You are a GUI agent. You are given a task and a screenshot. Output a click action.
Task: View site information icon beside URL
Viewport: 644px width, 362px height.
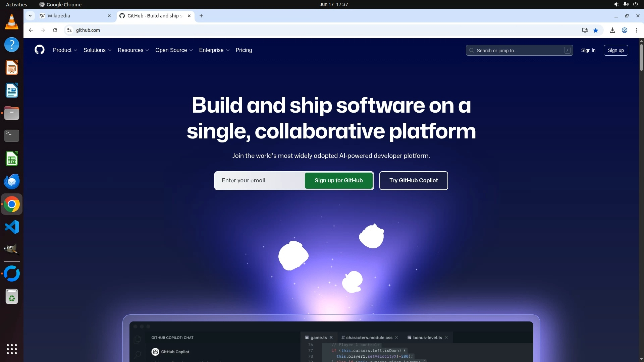click(69, 30)
